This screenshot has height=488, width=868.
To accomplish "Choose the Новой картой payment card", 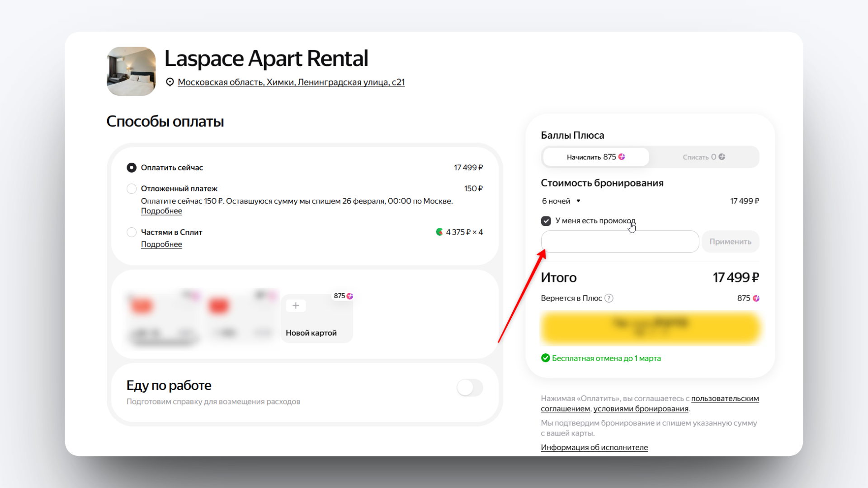I will coord(317,318).
